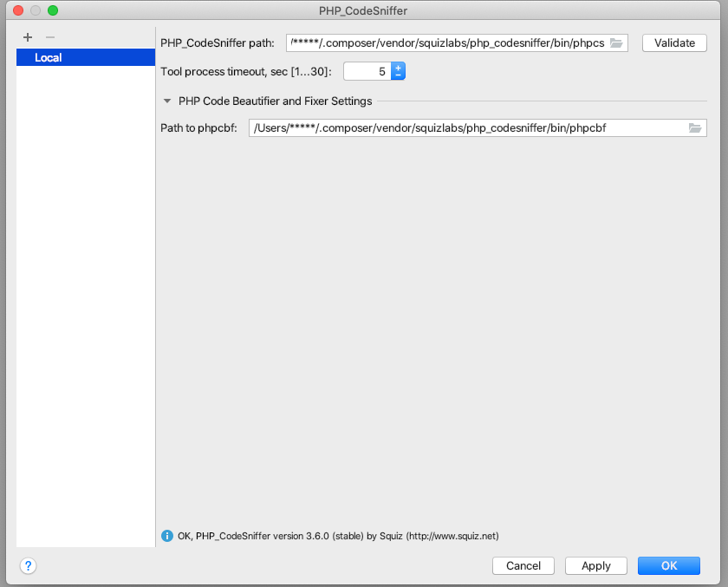The height and width of the screenshot is (587, 728).
Task: Click the minus icon to remove configuration
Action: point(49,37)
